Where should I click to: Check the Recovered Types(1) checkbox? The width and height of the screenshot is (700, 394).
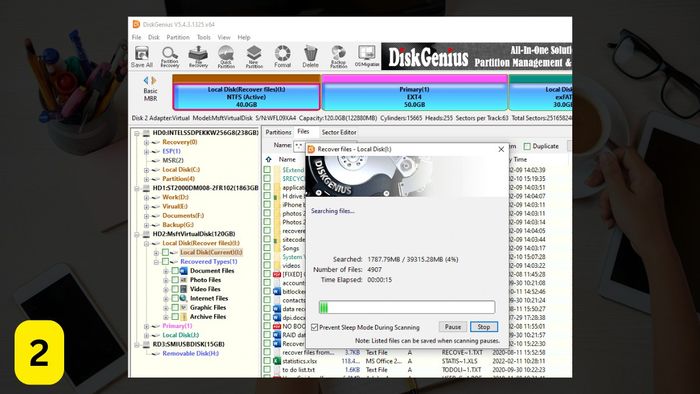tap(166, 261)
